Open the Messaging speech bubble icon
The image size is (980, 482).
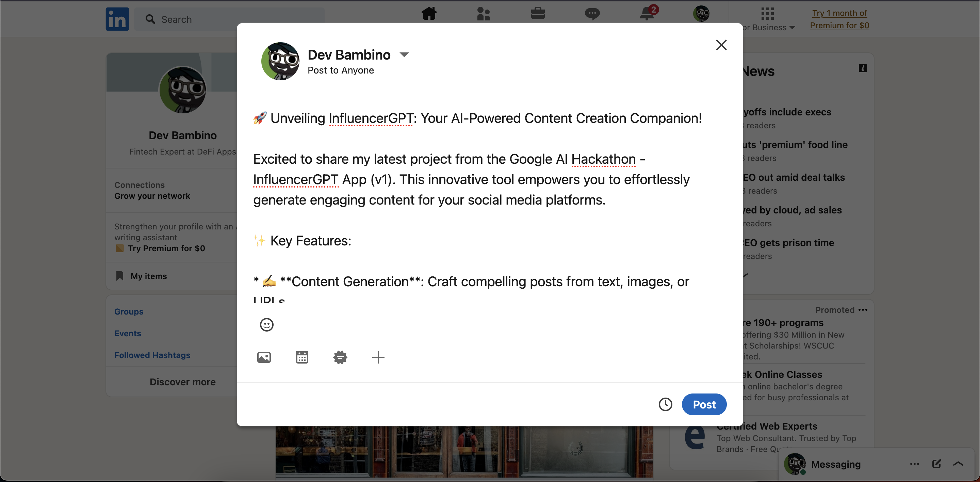[x=592, y=14]
